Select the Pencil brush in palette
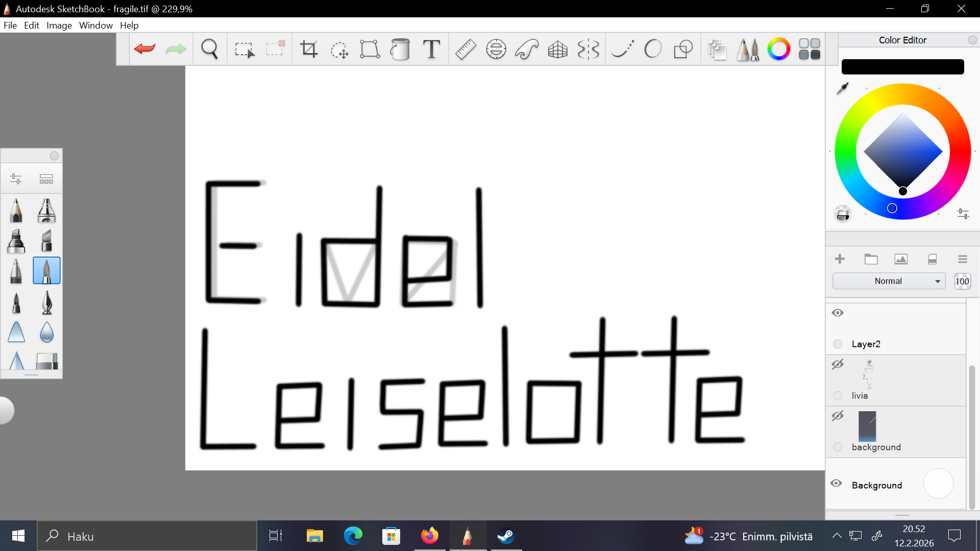Screen dimensions: 980x551 point(16,211)
